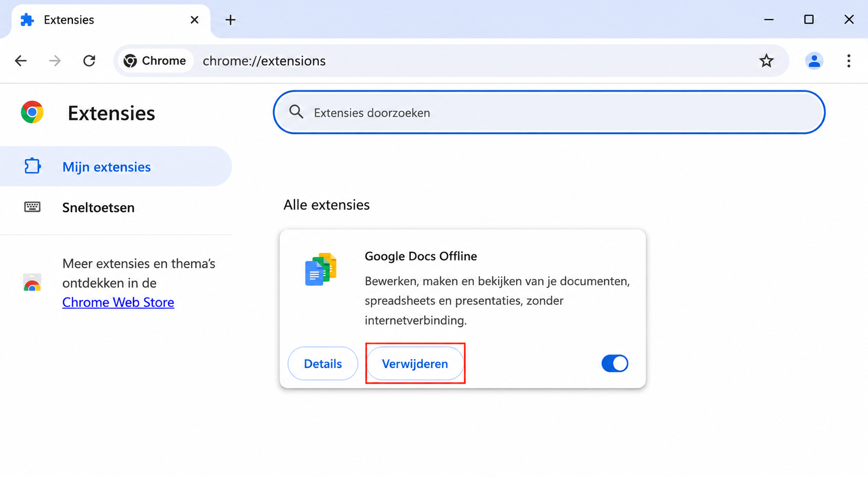Go back using the browser back arrow
The height and width of the screenshot is (477, 868).
point(21,61)
